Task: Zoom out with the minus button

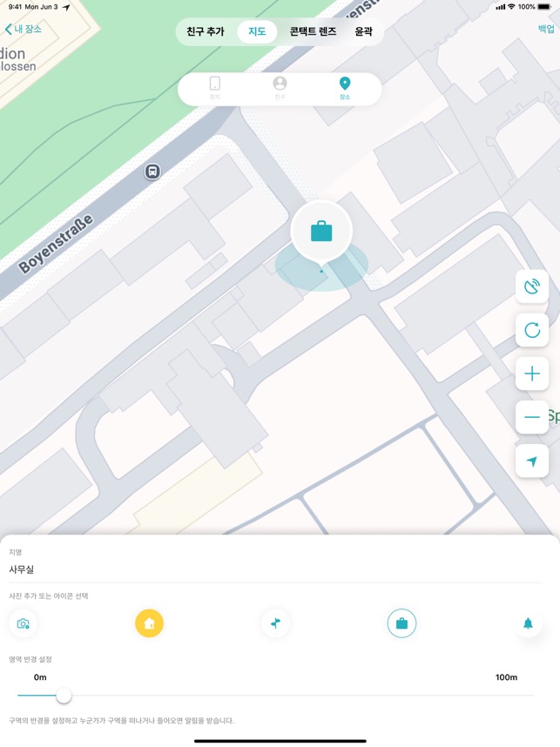Action: (x=532, y=417)
